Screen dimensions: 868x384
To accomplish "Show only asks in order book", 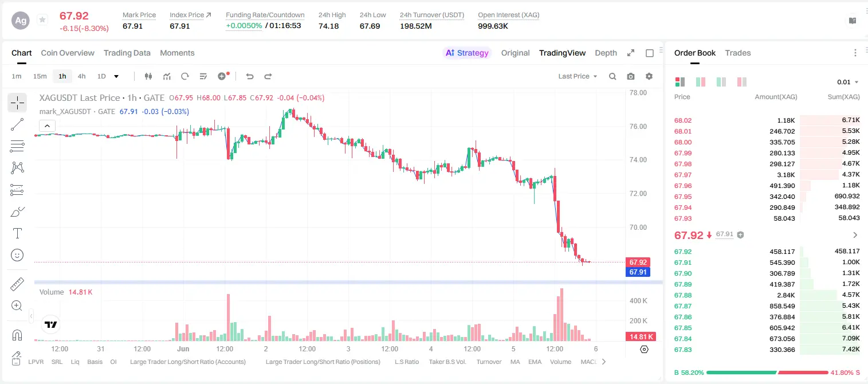I will click(x=742, y=82).
